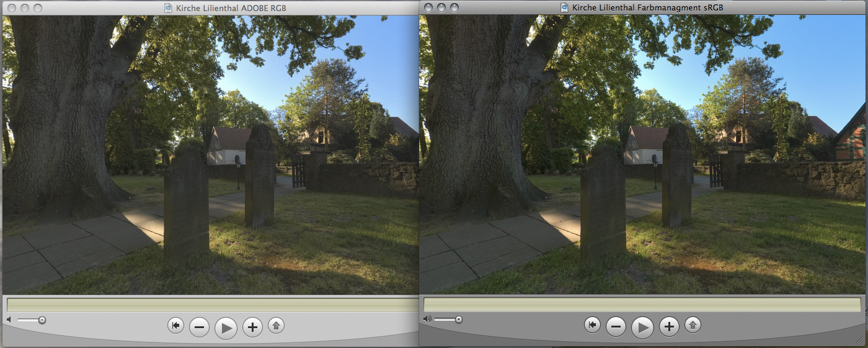868x348 pixels.
Task: Zoom in on the sRGB panorama
Action: [669, 326]
